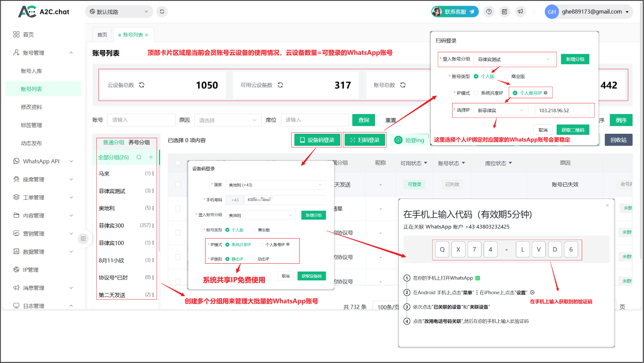The image size is (644, 363).
Task: Click the green 查询 button
Action: [x=363, y=120]
